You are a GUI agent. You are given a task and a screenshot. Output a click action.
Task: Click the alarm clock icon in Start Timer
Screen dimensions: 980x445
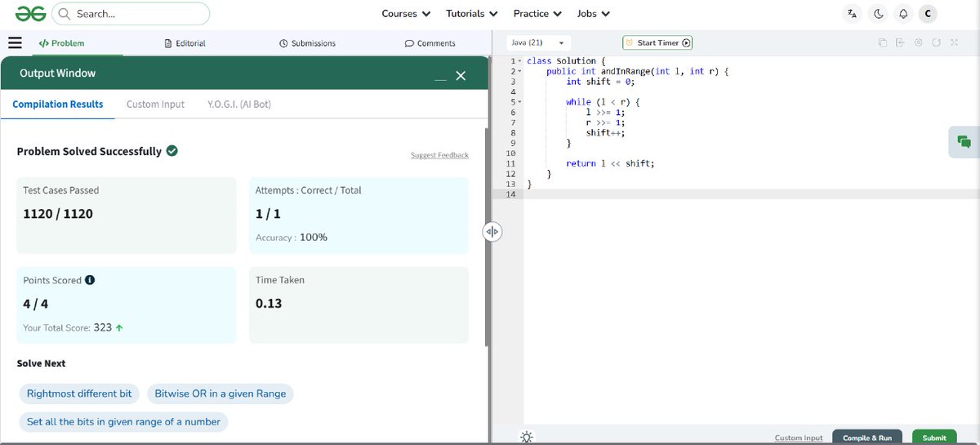pos(630,42)
